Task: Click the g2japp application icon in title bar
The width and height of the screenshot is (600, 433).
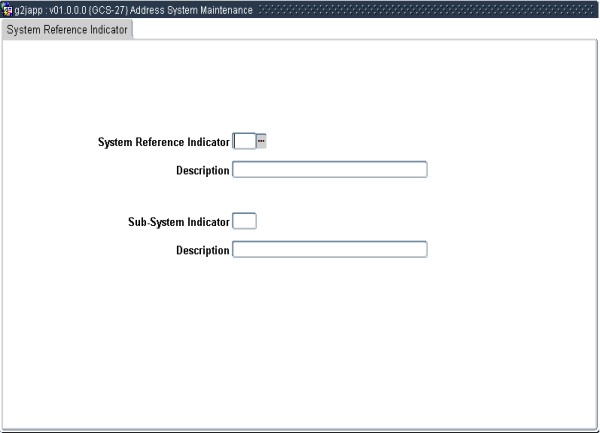Action: pos(8,9)
